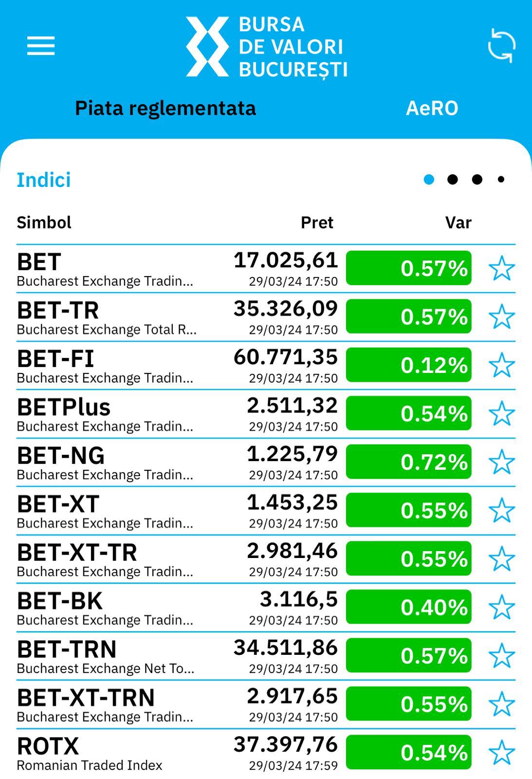The image size is (532, 779).
Task: Toggle favorite star for BETPlus
Action: 501,414
